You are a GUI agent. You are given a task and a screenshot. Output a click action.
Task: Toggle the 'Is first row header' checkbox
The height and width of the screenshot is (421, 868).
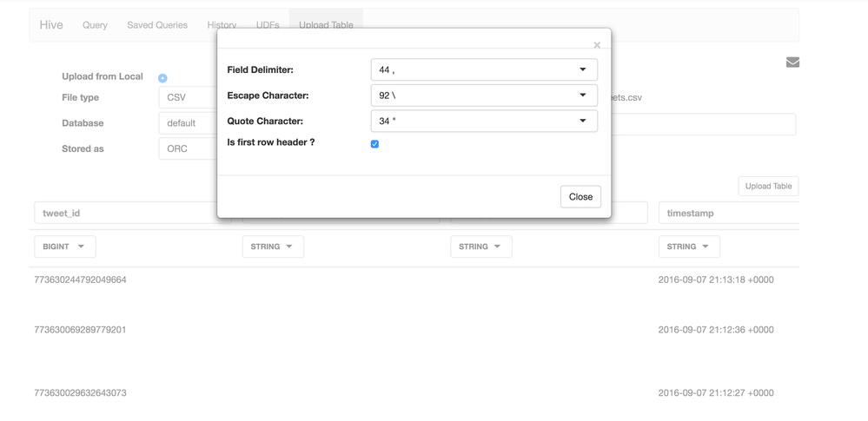tap(374, 144)
